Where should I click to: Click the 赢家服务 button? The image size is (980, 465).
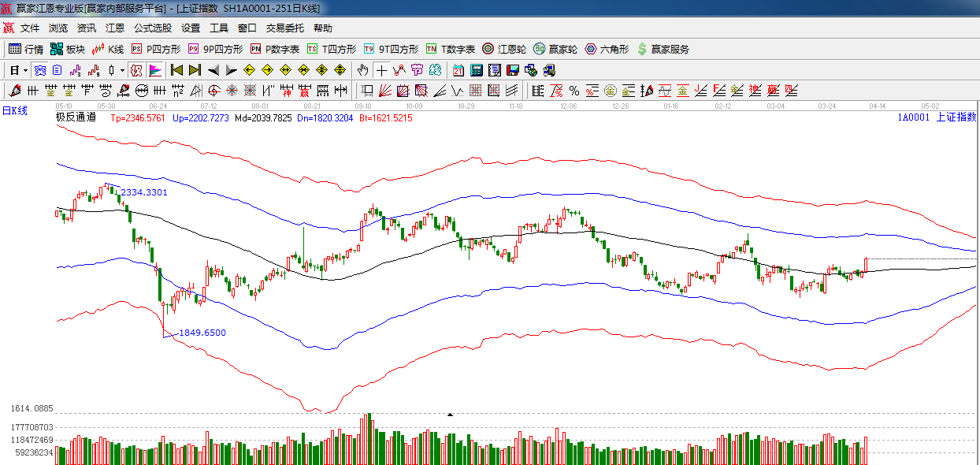[663, 49]
